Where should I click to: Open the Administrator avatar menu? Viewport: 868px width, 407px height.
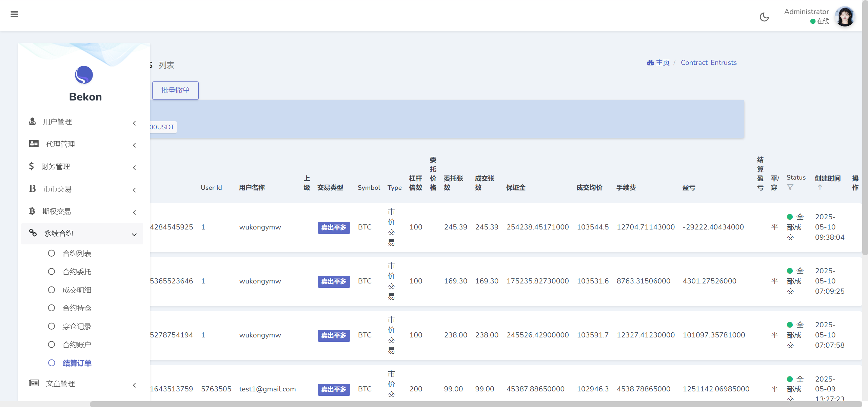pyautogui.click(x=845, y=16)
